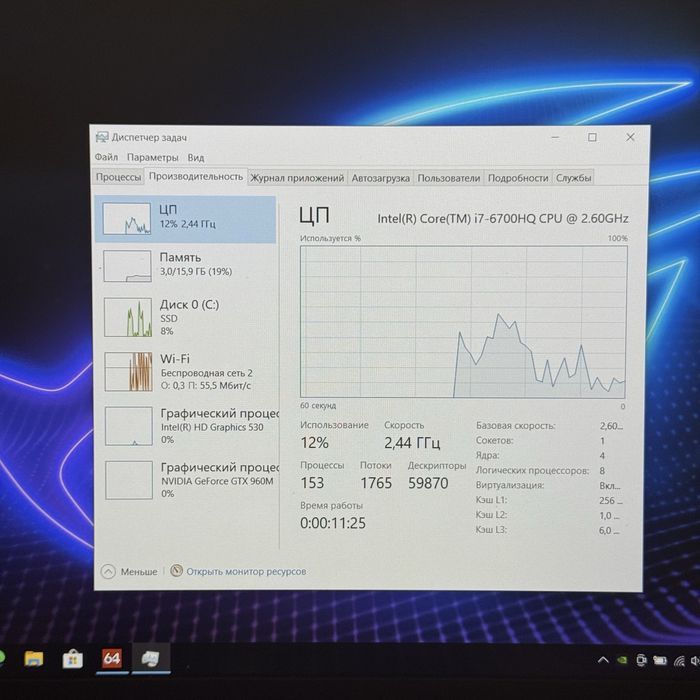Click the 12% usage value

click(315, 442)
